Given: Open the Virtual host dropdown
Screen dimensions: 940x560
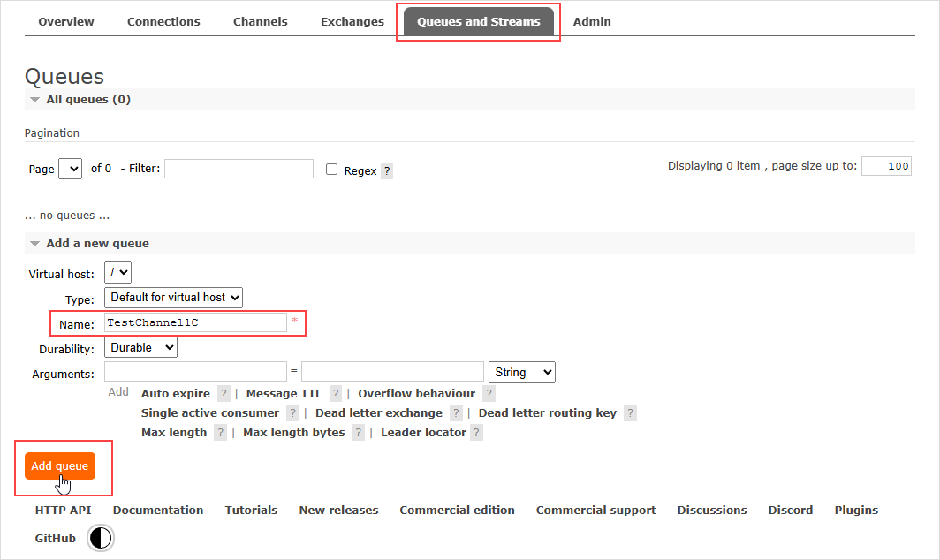Looking at the screenshot, I should [117, 273].
